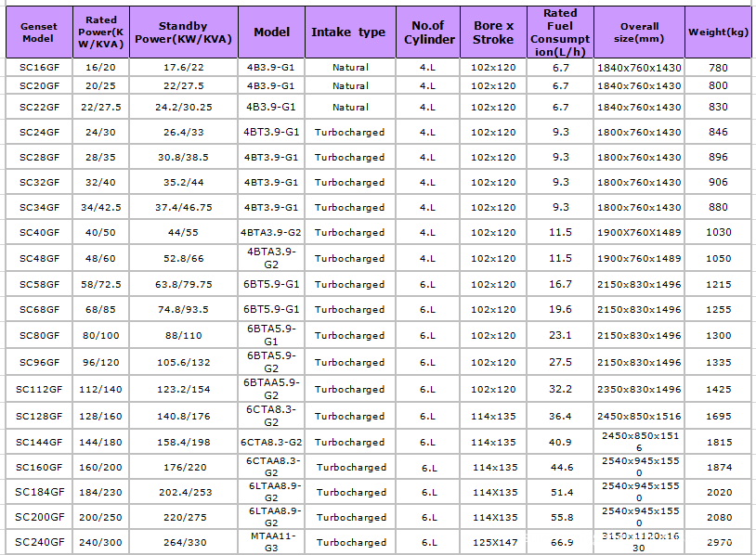Click rated power 34/42.5 cell
Screen dimensions: 756x555
100,207
